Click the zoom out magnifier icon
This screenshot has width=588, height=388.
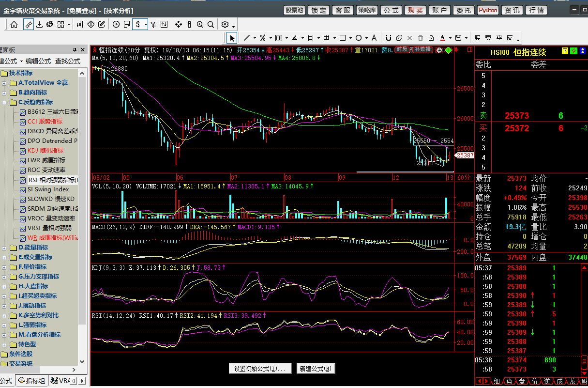pos(211,24)
